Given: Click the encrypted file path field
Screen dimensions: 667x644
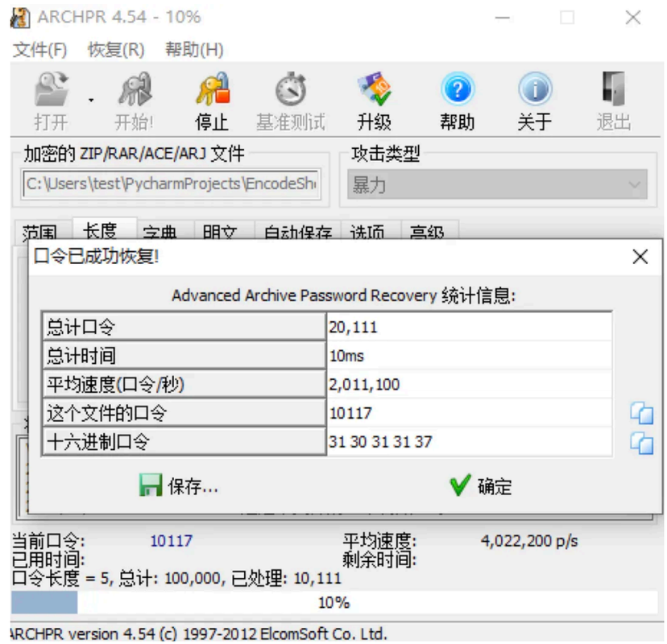Looking at the screenshot, I should (x=171, y=184).
